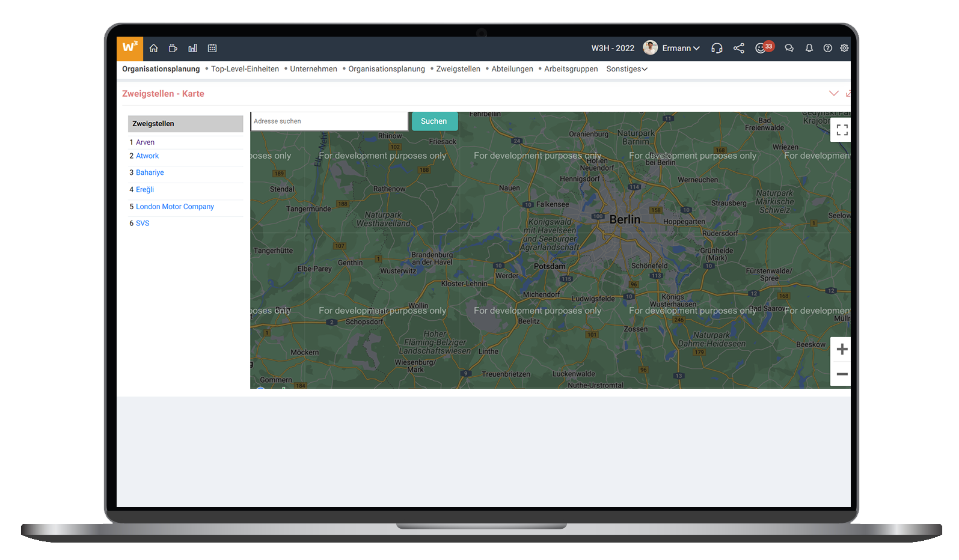Click Potsdam label on the map
Screen dimensions: 959x560
550,266
